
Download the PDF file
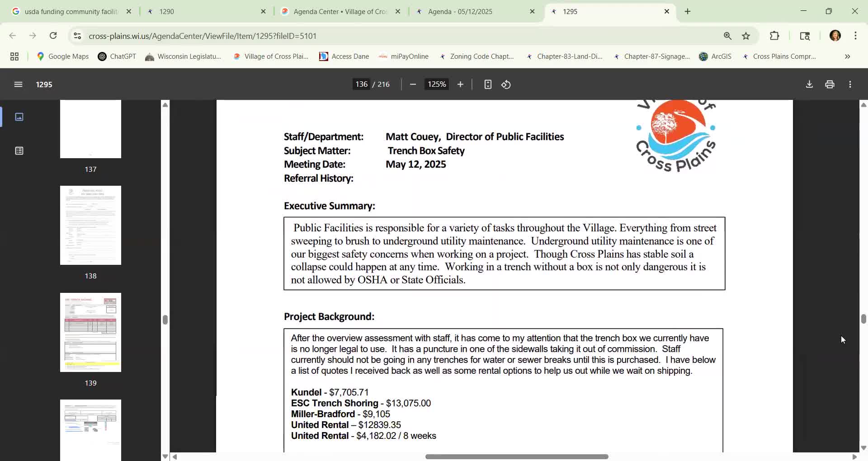coord(809,85)
